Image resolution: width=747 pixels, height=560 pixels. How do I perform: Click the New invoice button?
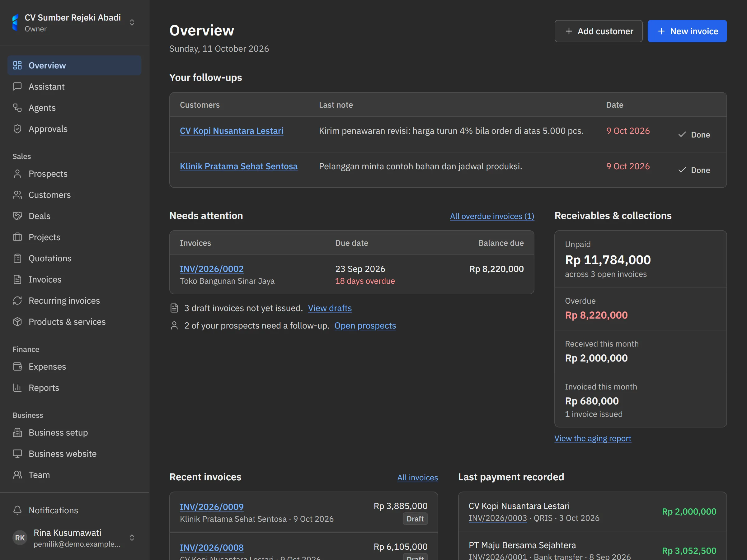687,31
